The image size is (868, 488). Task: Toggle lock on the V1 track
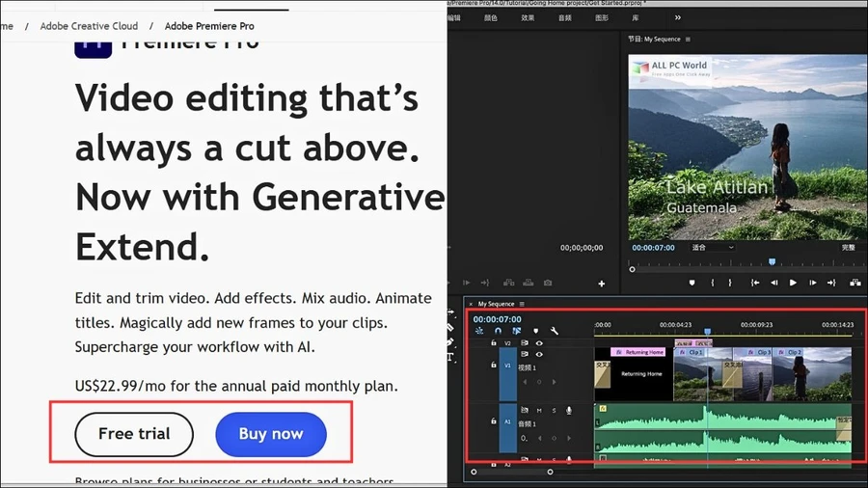[x=493, y=365]
